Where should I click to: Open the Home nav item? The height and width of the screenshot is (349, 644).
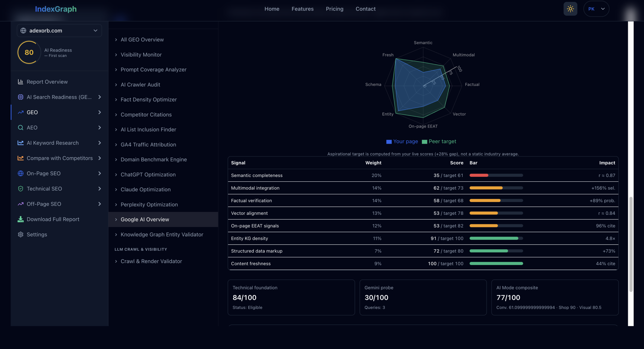tap(272, 9)
